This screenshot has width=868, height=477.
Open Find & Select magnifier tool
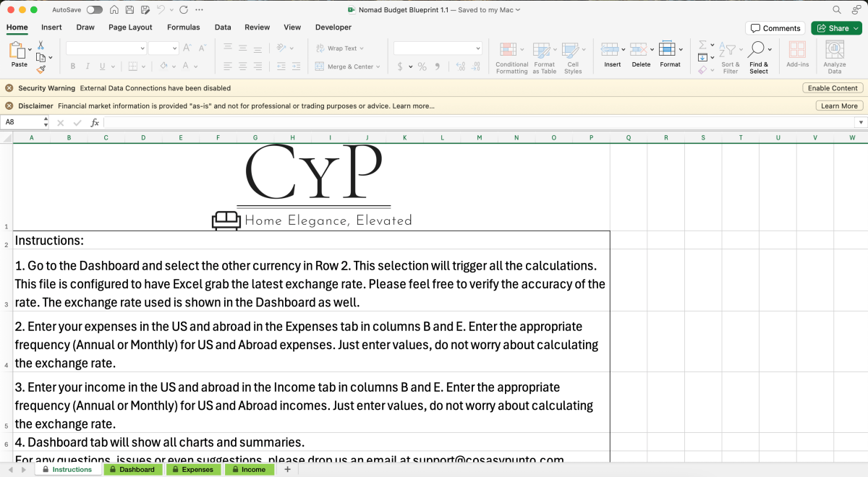[757, 49]
